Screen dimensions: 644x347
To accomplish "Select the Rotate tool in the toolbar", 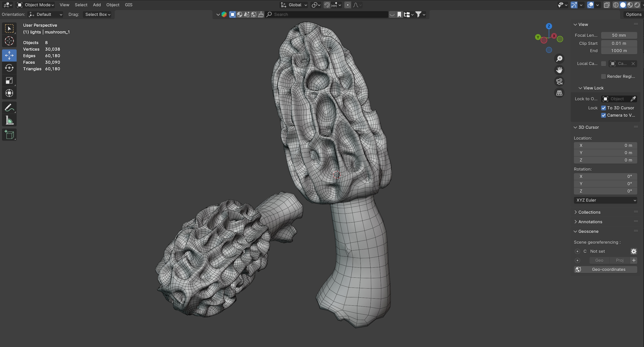I will point(9,68).
